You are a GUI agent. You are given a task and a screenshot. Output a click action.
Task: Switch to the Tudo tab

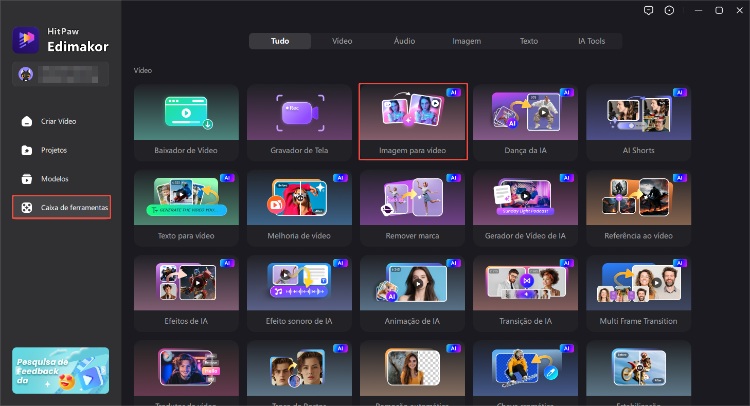tap(280, 41)
